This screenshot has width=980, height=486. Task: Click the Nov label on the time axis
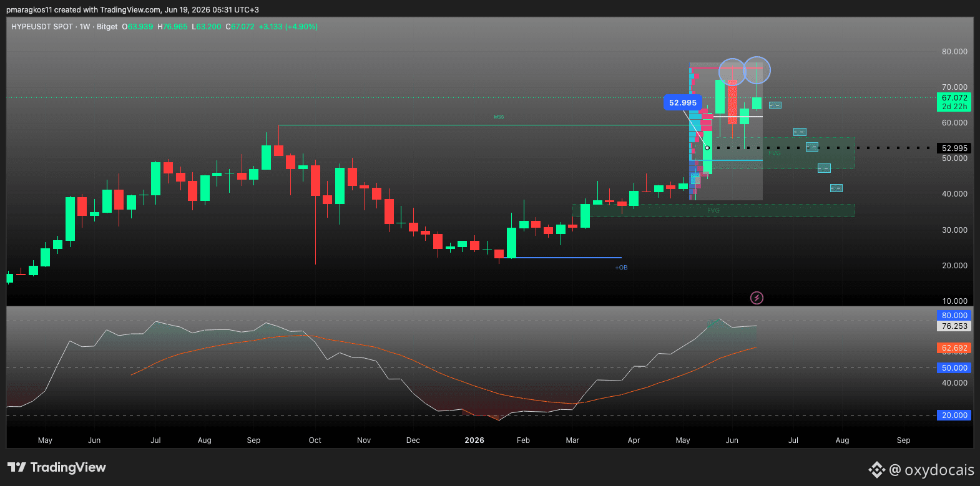364,440
